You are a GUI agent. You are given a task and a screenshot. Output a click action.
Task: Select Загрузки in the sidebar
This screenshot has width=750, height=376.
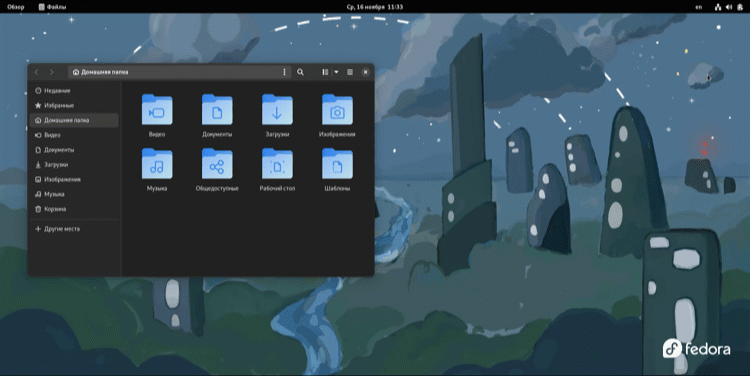[74, 165]
